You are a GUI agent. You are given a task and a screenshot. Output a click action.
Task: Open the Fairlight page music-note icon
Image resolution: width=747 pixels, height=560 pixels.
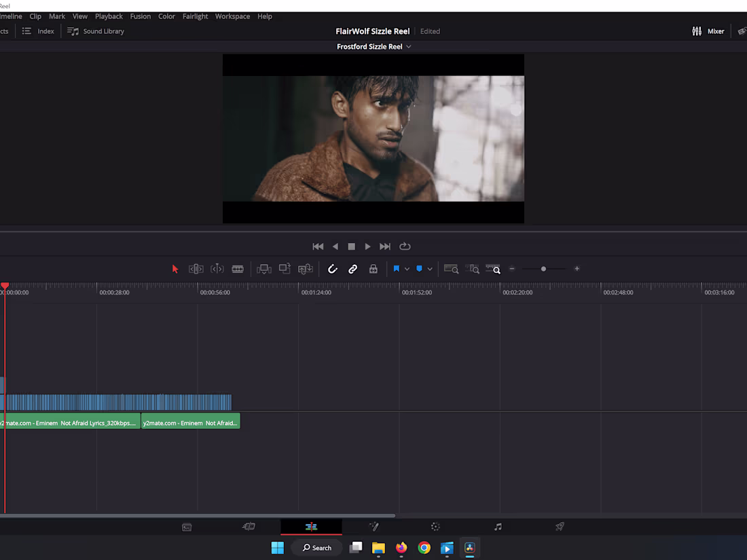[498, 527]
